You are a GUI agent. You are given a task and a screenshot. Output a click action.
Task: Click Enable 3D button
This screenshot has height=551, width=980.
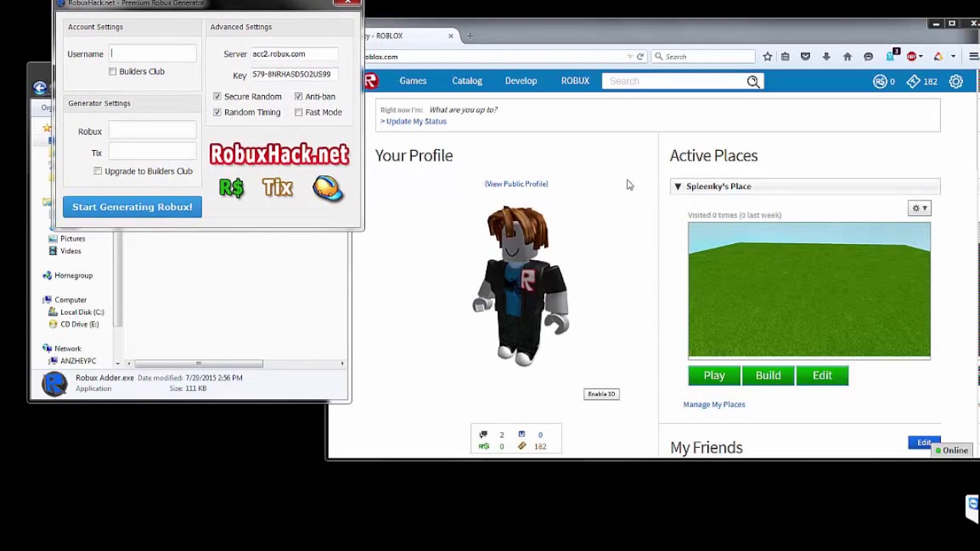[x=602, y=394]
